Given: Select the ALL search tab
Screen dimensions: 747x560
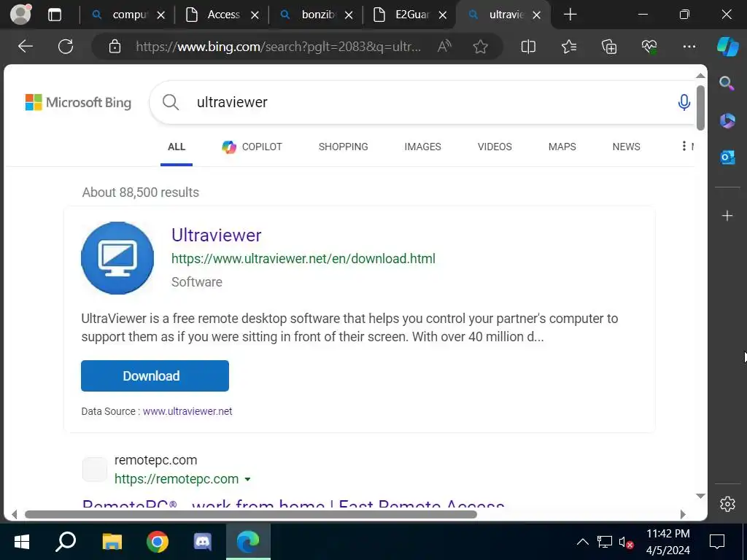Looking at the screenshot, I should click(177, 147).
